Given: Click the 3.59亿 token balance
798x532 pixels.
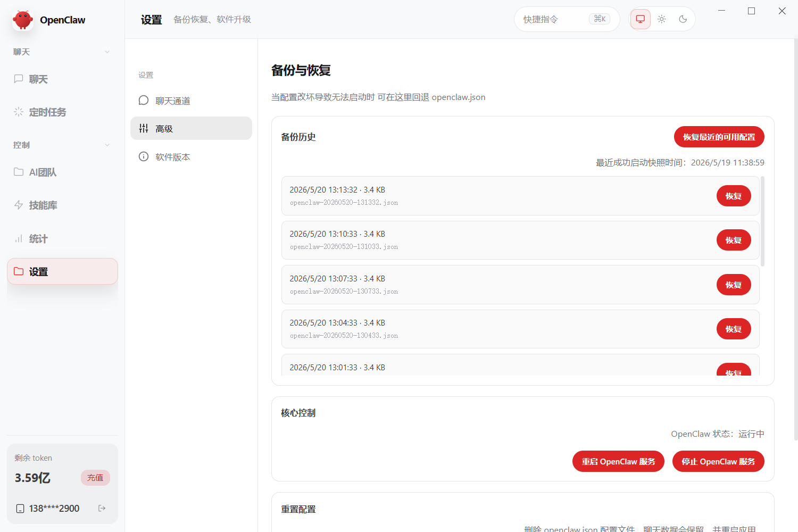Looking at the screenshot, I should click(32, 478).
